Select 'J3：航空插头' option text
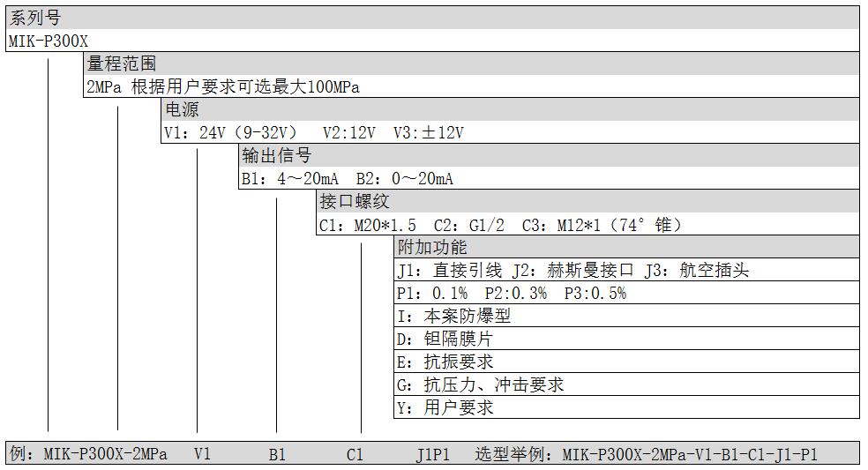Viewport: 868px width, 470px height. [x=697, y=271]
